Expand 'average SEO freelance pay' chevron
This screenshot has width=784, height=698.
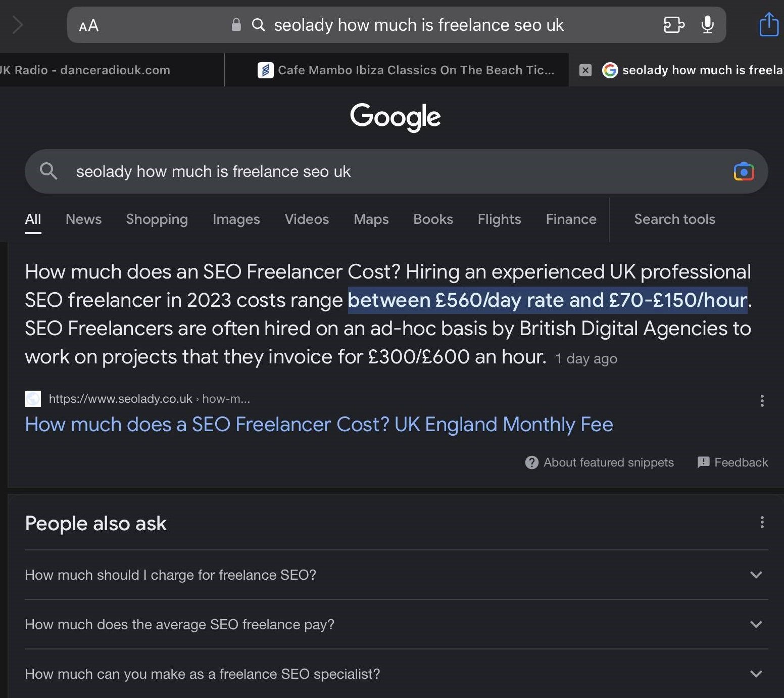756,624
